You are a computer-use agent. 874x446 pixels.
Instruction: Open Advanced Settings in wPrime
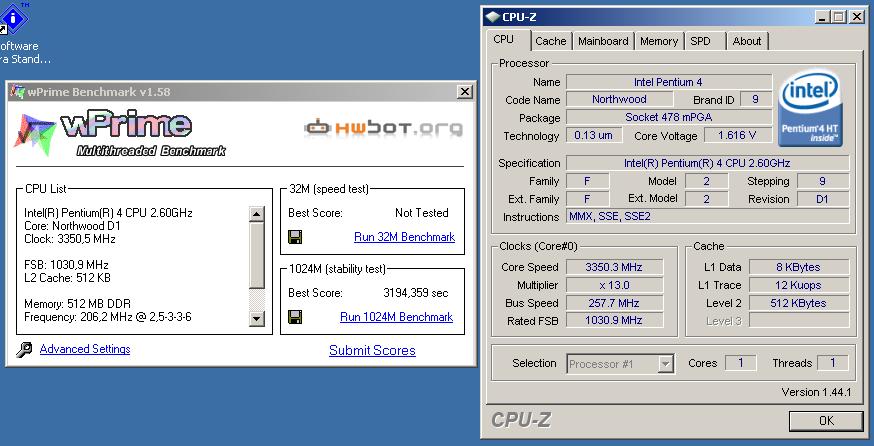(85, 349)
